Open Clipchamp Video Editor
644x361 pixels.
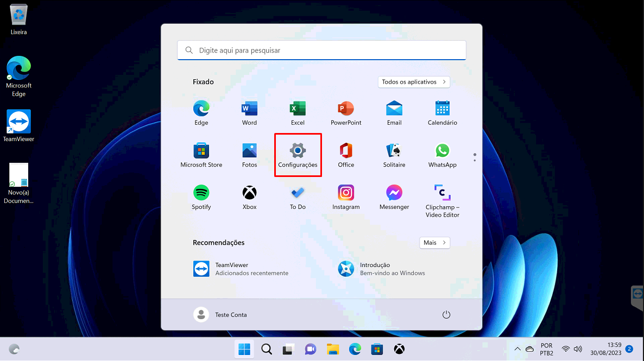coord(443,201)
